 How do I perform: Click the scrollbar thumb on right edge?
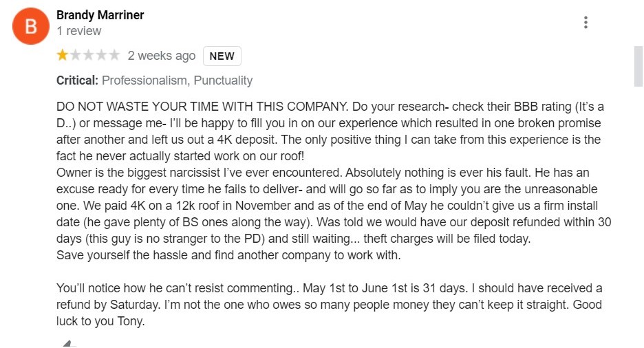638,66
